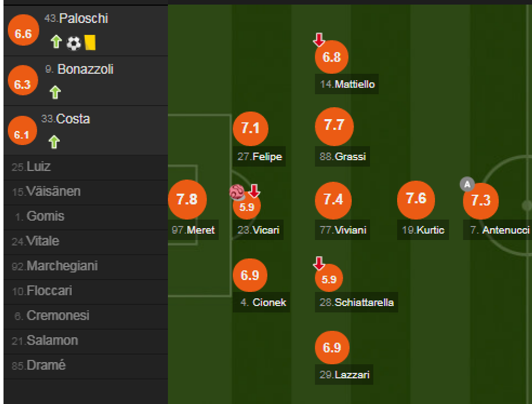Click the assist badge on Antenucci
Screen dimensions: 532x404
[467, 184]
